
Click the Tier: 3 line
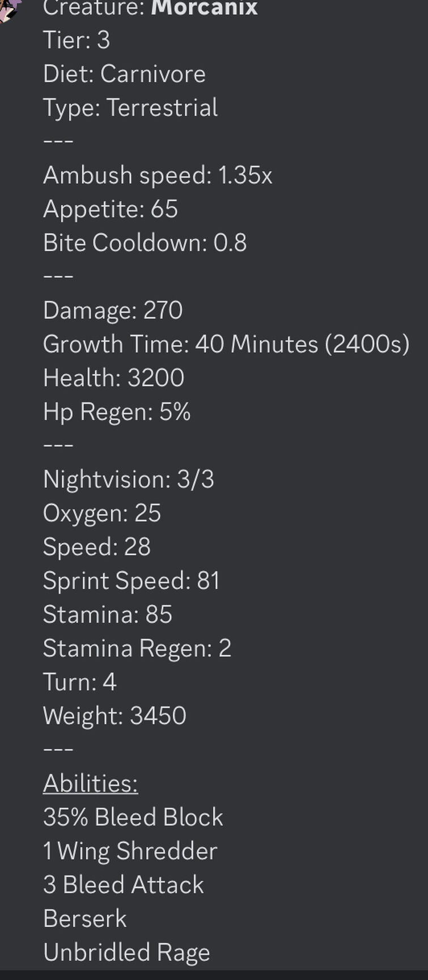point(77,40)
